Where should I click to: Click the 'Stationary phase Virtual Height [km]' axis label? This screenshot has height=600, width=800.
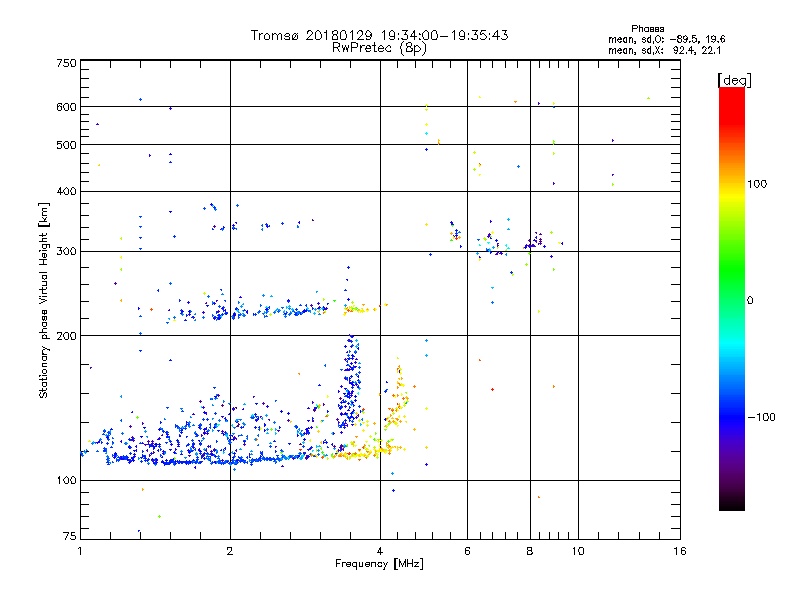click(x=44, y=300)
